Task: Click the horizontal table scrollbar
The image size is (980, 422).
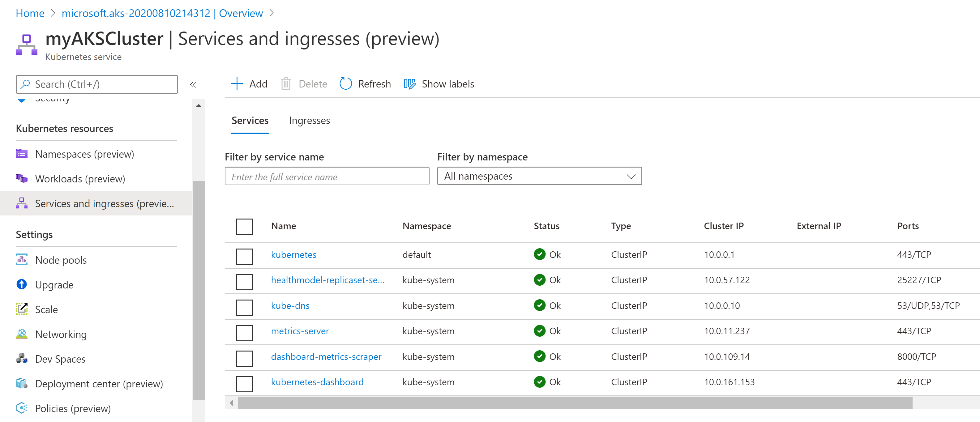Action: [x=575, y=402]
